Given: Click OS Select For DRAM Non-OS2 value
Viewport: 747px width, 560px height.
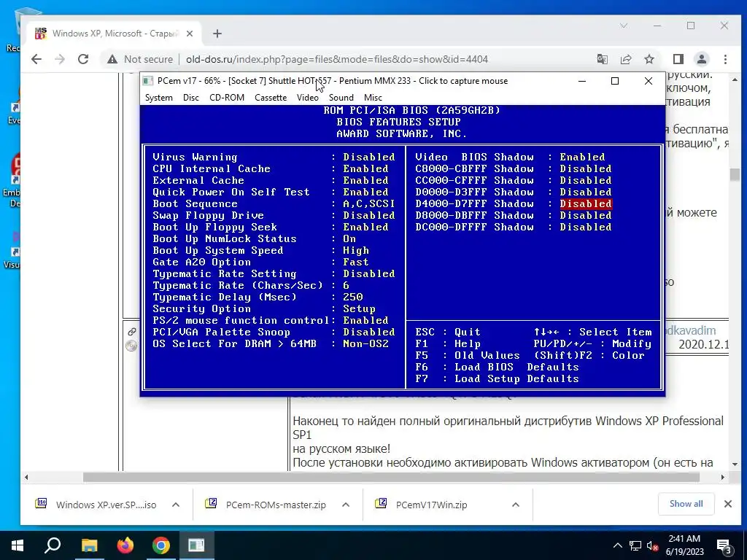Looking at the screenshot, I should click(366, 344).
